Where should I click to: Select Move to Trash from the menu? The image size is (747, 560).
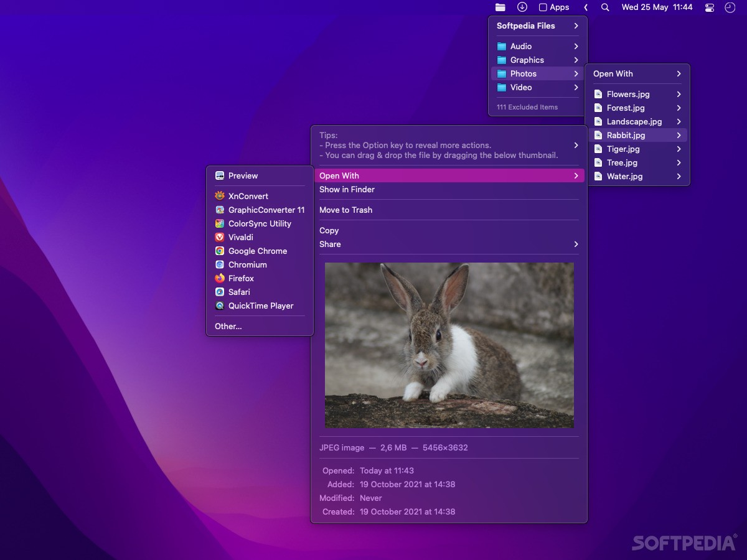click(345, 210)
